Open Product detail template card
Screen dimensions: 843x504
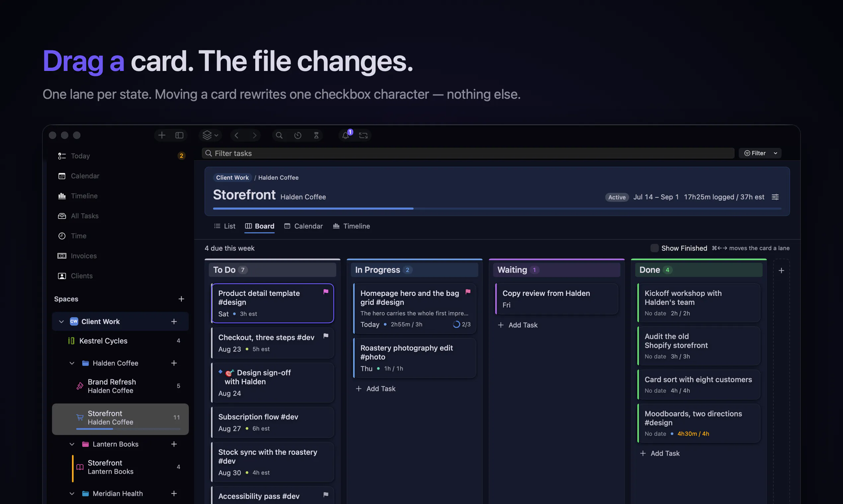(272, 303)
